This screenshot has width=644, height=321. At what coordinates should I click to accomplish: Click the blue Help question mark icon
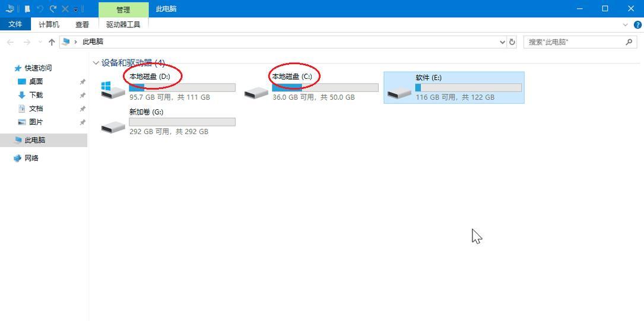pyautogui.click(x=638, y=25)
